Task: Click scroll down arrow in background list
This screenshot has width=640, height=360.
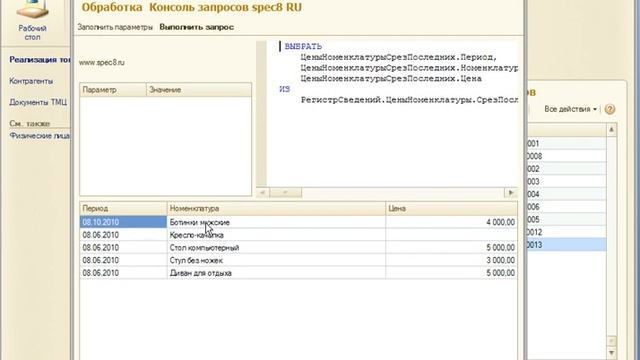Action: (611, 352)
